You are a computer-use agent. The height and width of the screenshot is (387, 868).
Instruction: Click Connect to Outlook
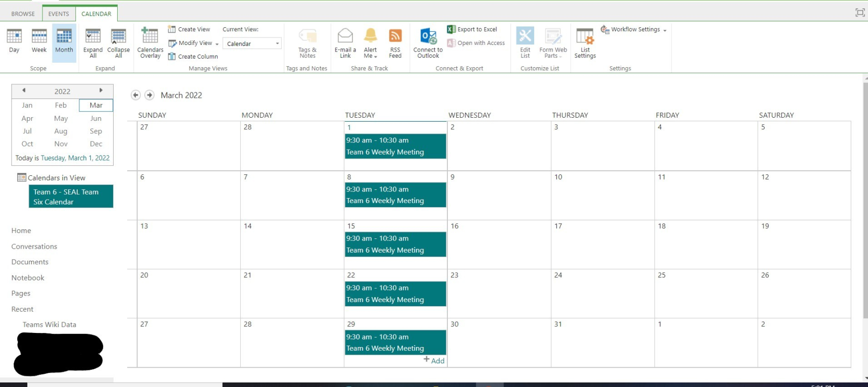coord(428,43)
